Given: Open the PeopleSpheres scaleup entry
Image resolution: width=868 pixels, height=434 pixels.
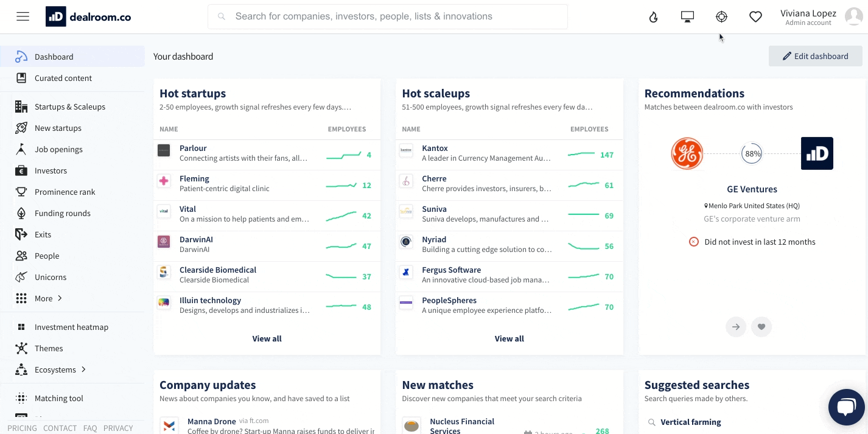Looking at the screenshot, I should pyautogui.click(x=509, y=307).
